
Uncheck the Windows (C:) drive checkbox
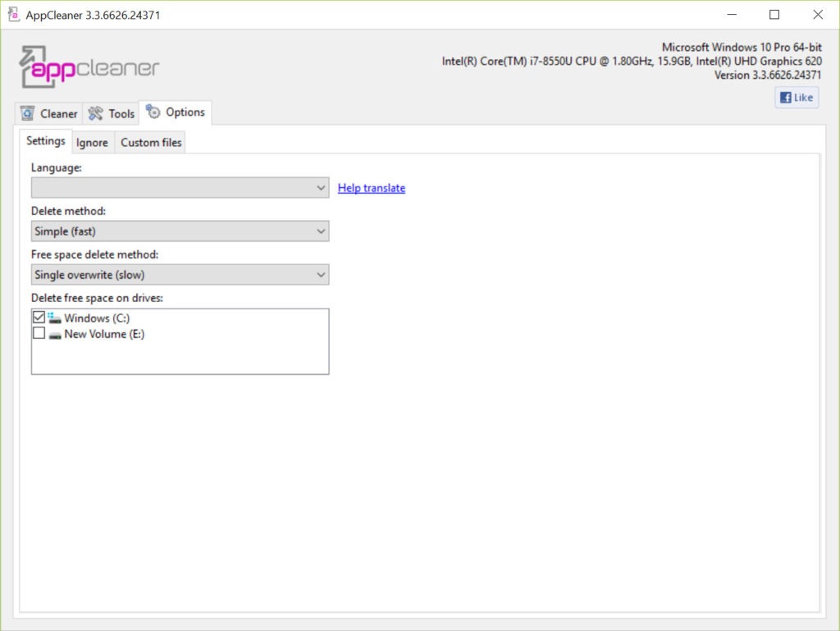coord(39,318)
